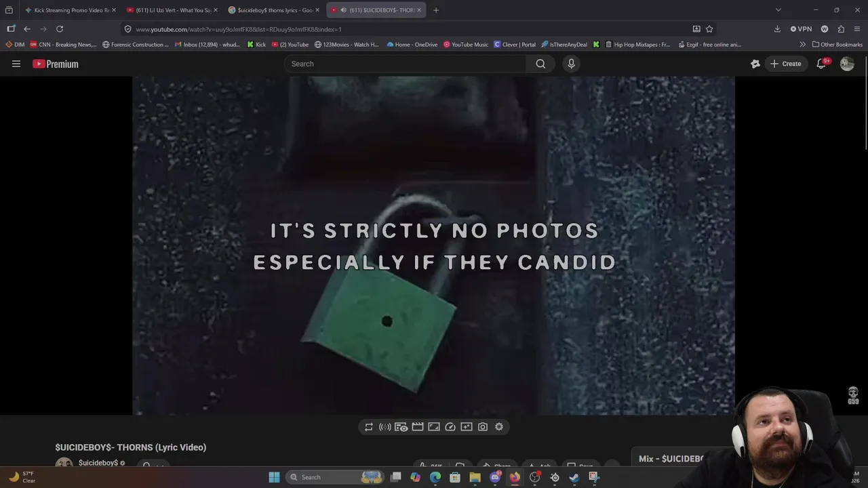Open Task View on taskbar

(x=396, y=477)
